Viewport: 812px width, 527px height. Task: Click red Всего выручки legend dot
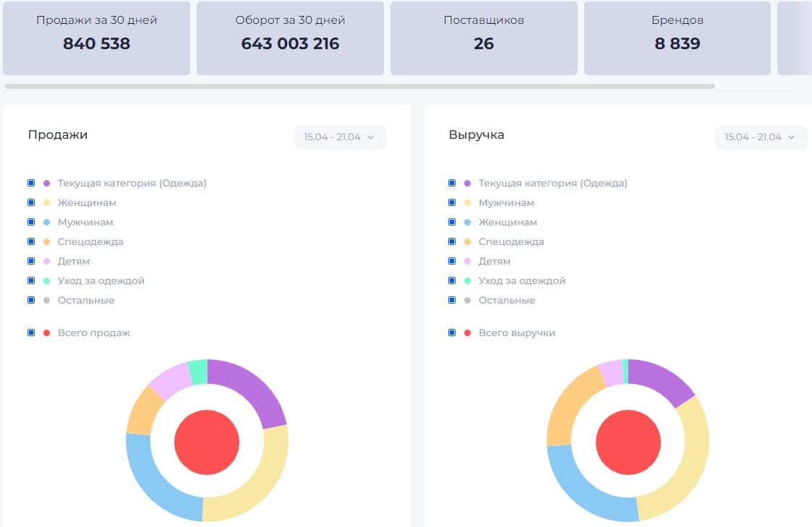click(x=468, y=333)
